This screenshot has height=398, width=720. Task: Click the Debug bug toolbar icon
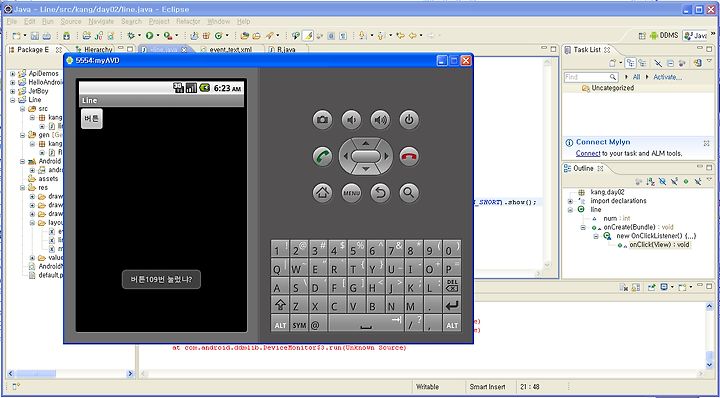[x=131, y=35]
